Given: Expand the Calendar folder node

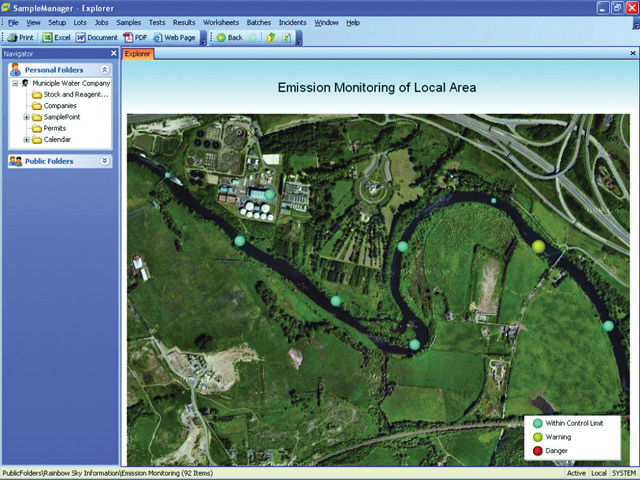Looking at the screenshot, I should pos(26,140).
